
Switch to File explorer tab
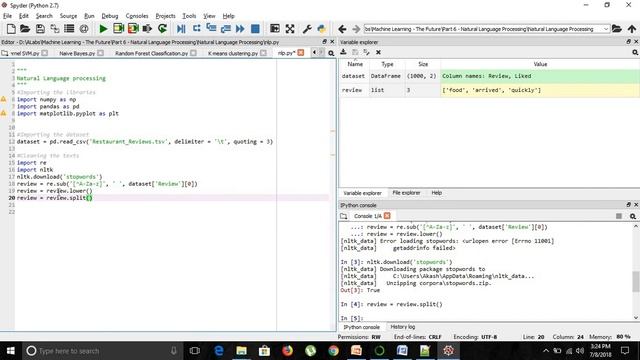(x=406, y=193)
